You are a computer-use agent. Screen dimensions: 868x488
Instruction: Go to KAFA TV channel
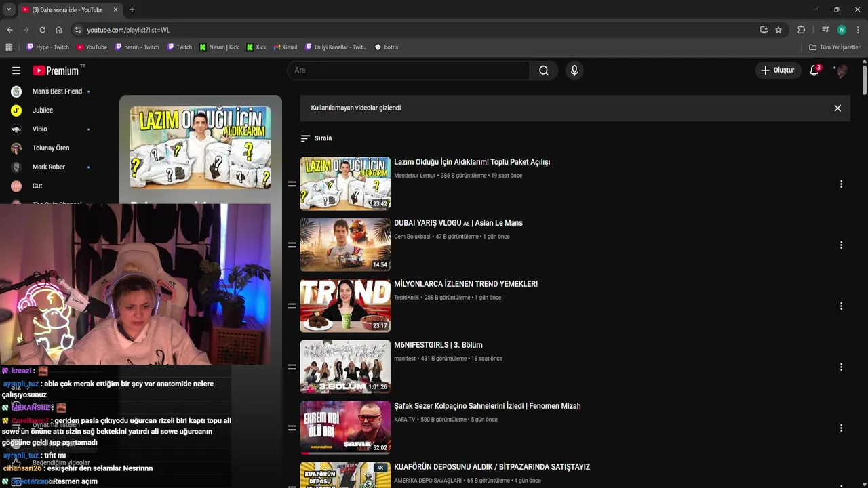pos(405,420)
